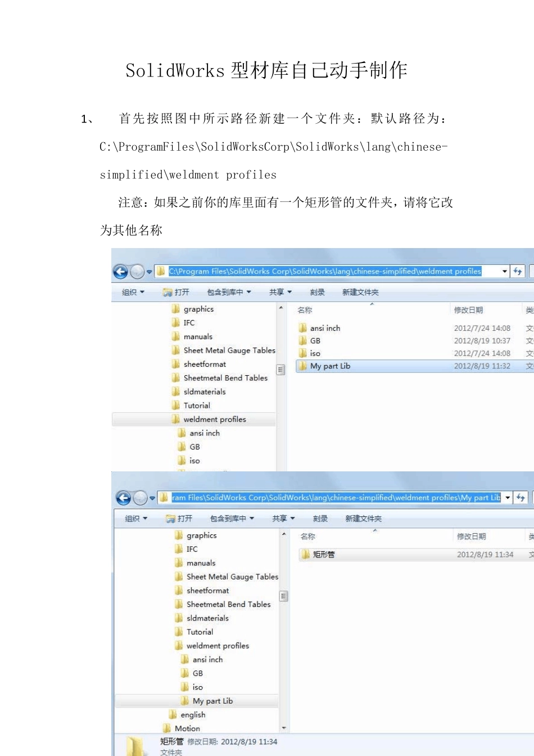The width and height of the screenshot is (534, 756).
Task: Click Forward arrow in lower Explorer window
Action: pos(141,498)
